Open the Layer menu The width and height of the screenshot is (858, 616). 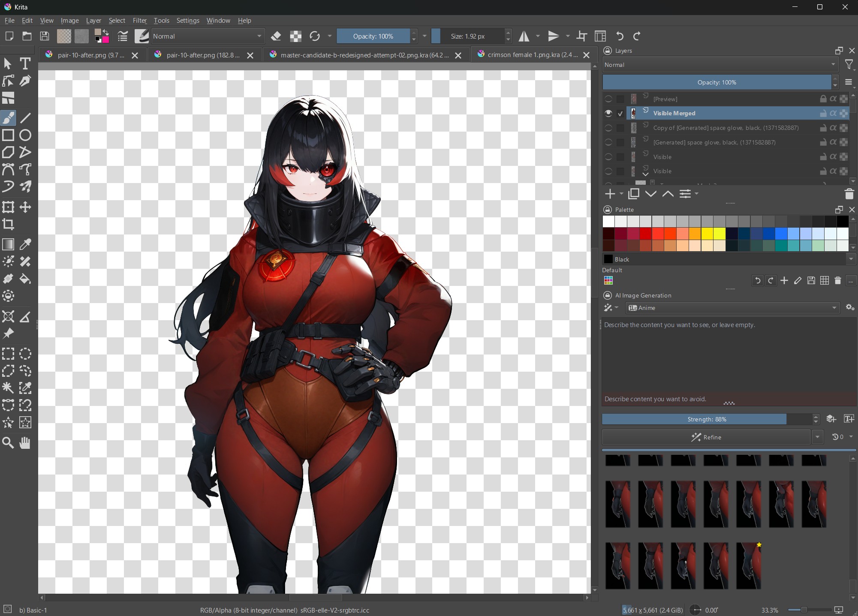pyautogui.click(x=93, y=21)
